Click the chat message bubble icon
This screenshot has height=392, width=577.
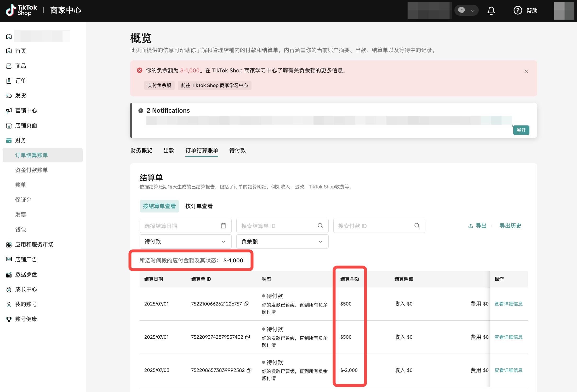point(461,10)
